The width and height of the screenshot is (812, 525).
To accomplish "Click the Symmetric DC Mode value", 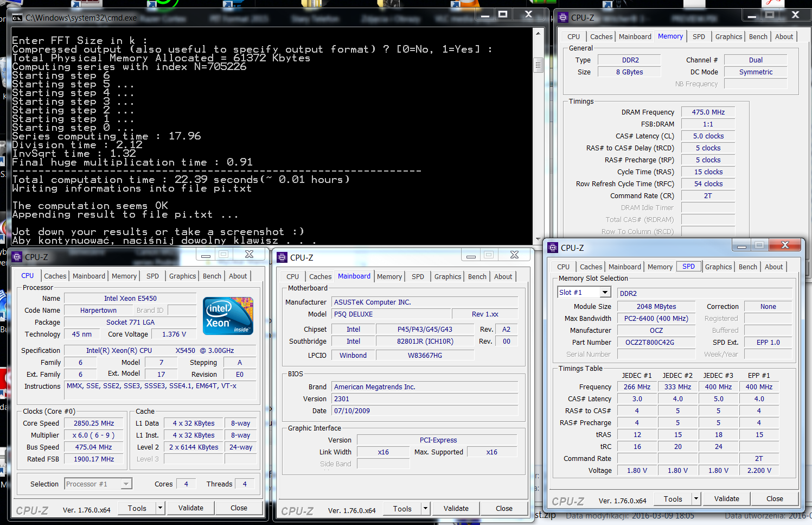I will click(756, 72).
